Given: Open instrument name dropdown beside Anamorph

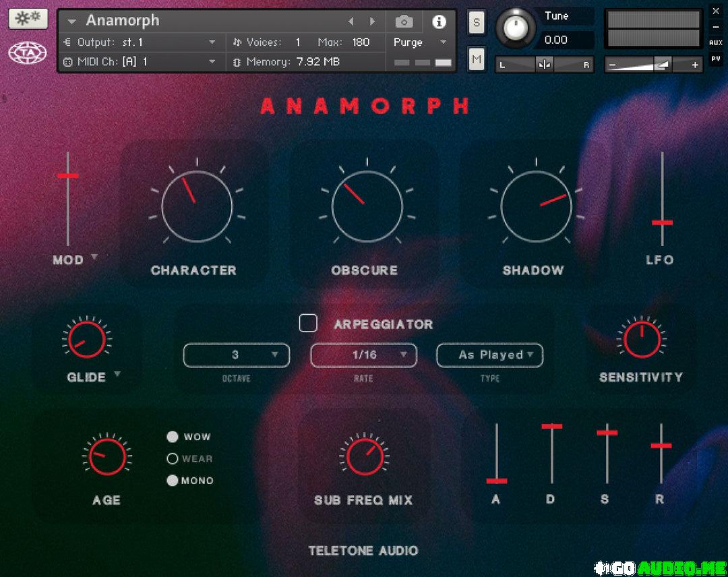Looking at the screenshot, I should coord(71,22).
